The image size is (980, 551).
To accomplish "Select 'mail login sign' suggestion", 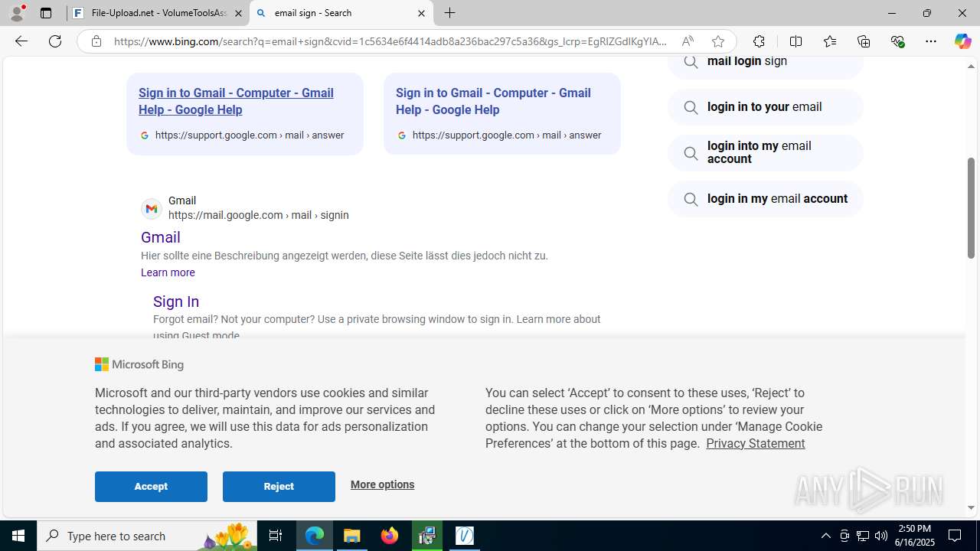I will pos(766,64).
